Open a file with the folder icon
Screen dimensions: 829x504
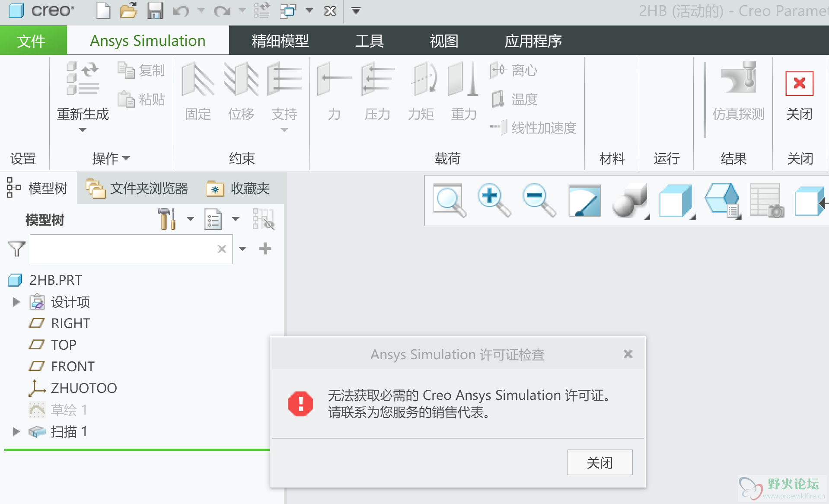tap(128, 10)
